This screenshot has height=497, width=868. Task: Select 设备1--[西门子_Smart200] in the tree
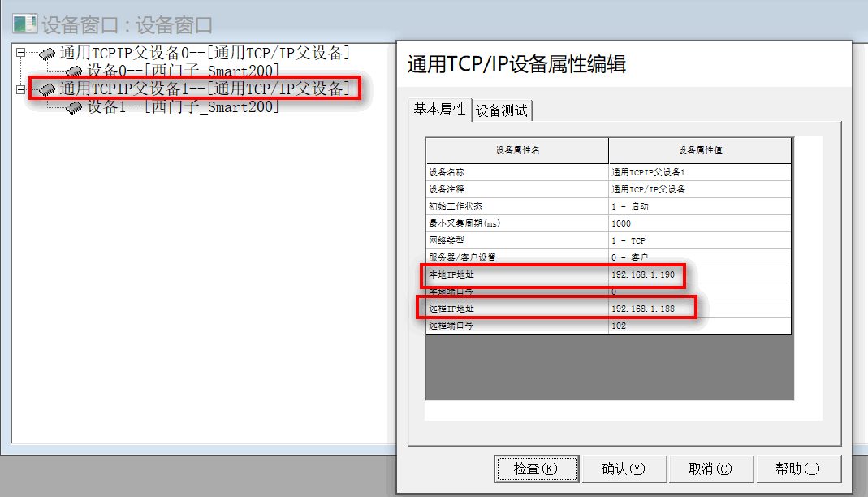coord(184,106)
